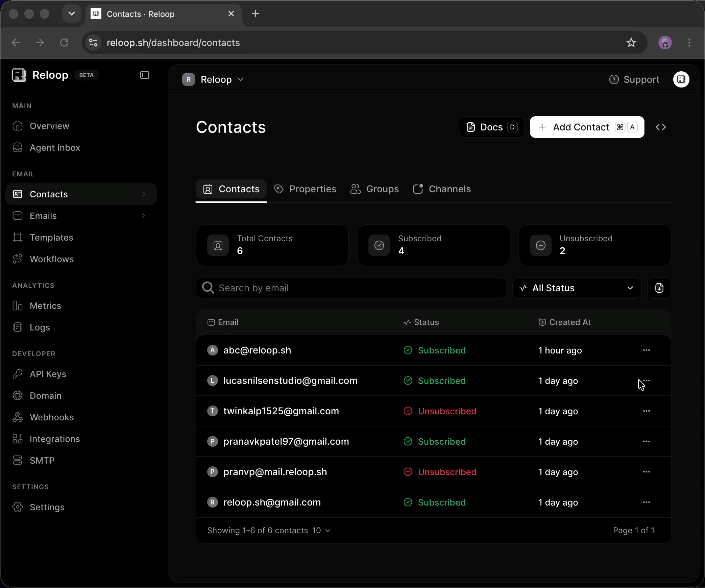Close the Contacts · Reloop tab

pos(231,14)
